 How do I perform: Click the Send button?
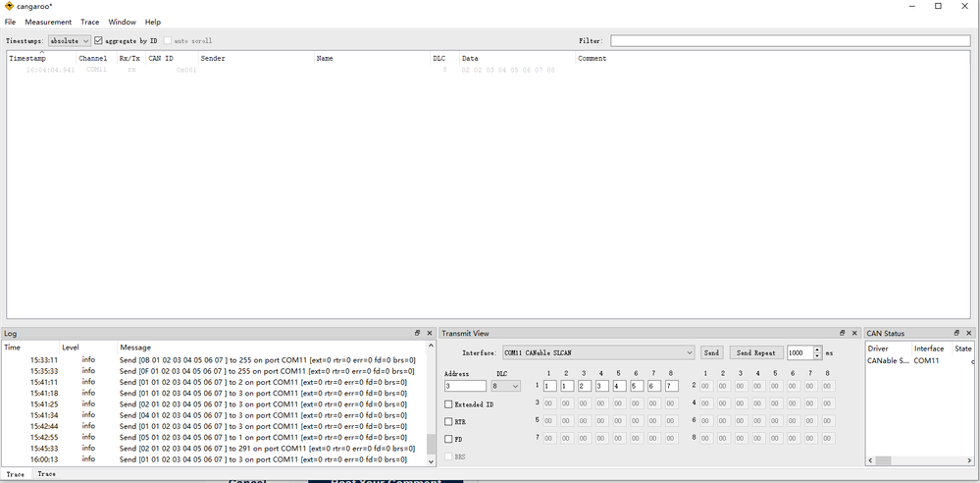pos(711,352)
